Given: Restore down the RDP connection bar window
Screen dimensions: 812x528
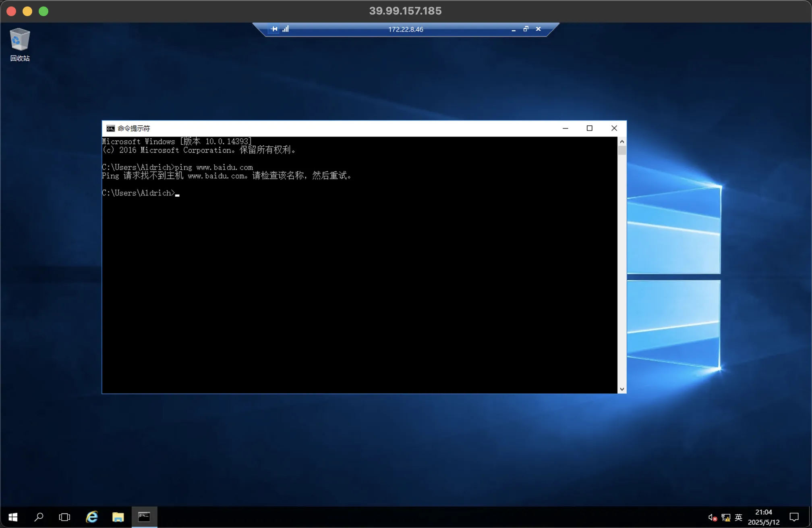Looking at the screenshot, I should pyautogui.click(x=526, y=29).
